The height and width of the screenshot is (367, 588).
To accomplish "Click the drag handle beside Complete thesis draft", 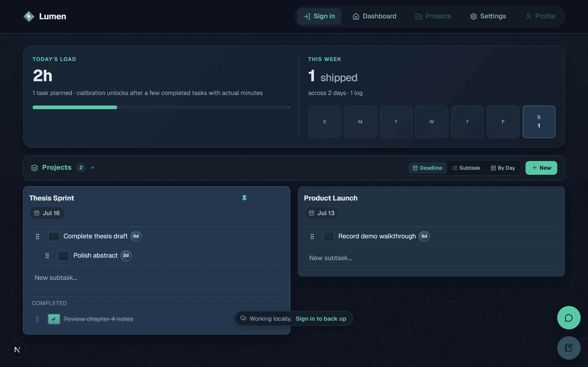I will click(x=37, y=236).
